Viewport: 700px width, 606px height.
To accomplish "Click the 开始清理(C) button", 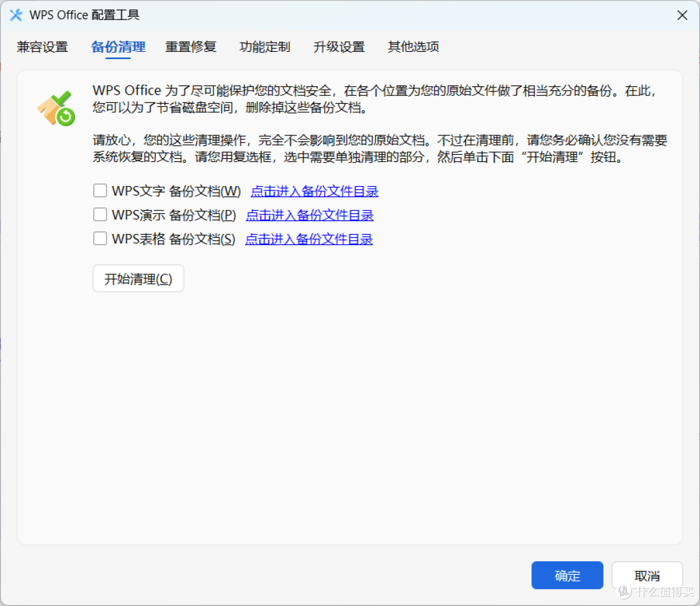I will 139,279.
